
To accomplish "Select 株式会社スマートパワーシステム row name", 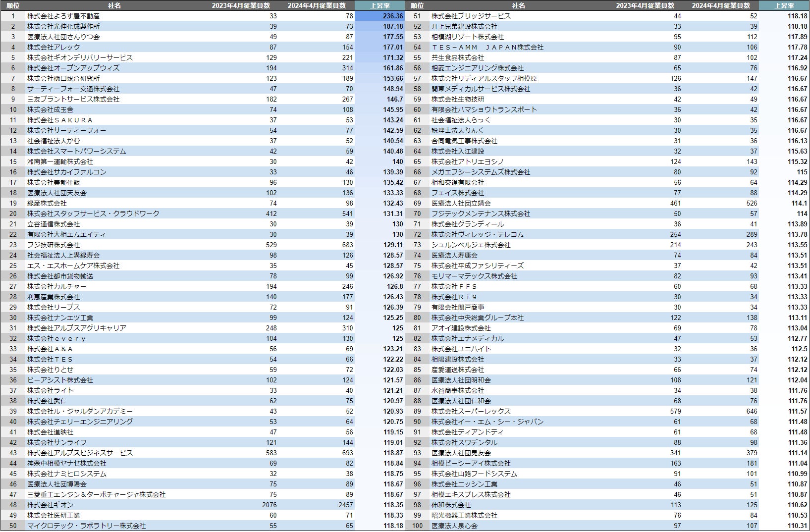I will click(x=77, y=151).
